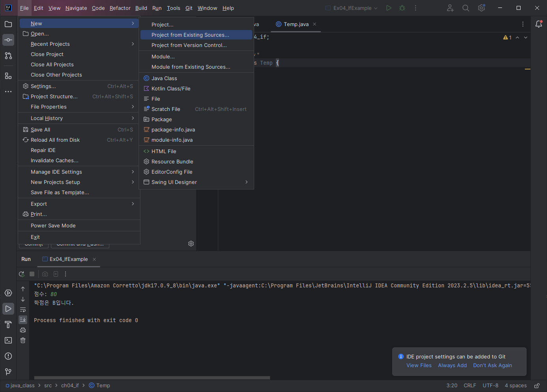Open the Terminal tool window icon
The width and height of the screenshot is (547, 392).
pyautogui.click(x=8, y=340)
